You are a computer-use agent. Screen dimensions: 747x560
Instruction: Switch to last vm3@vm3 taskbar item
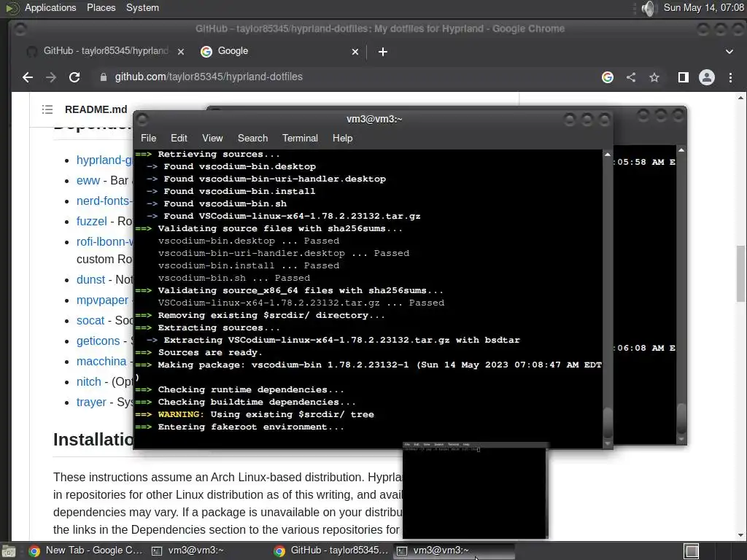click(x=454, y=551)
